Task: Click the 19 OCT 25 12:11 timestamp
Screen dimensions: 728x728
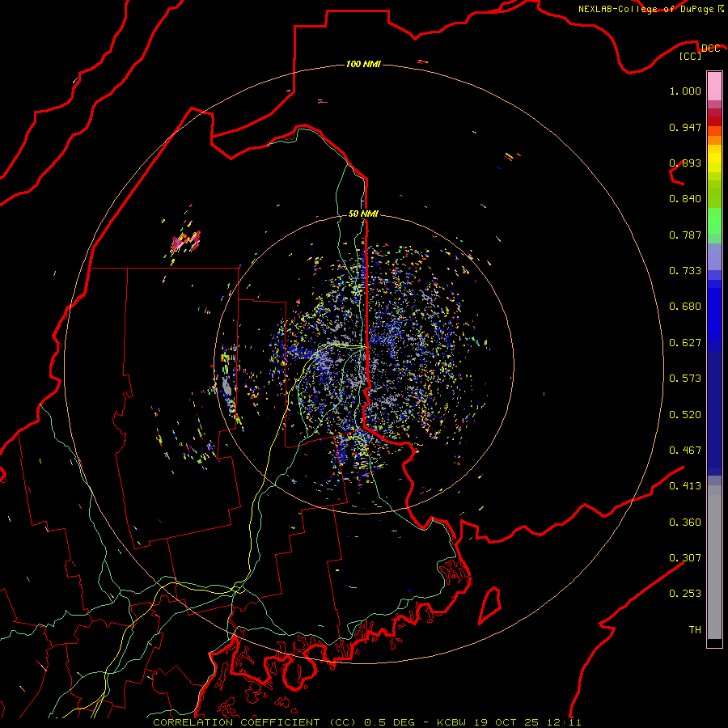Action: [527, 722]
